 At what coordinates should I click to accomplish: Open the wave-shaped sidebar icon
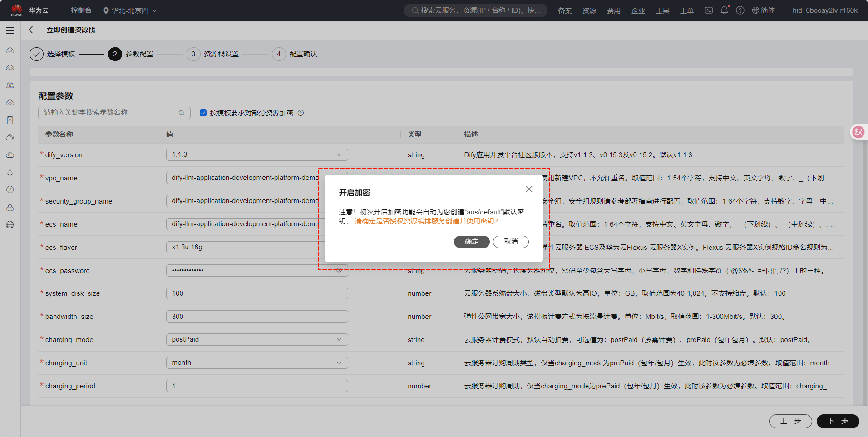click(10, 85)
